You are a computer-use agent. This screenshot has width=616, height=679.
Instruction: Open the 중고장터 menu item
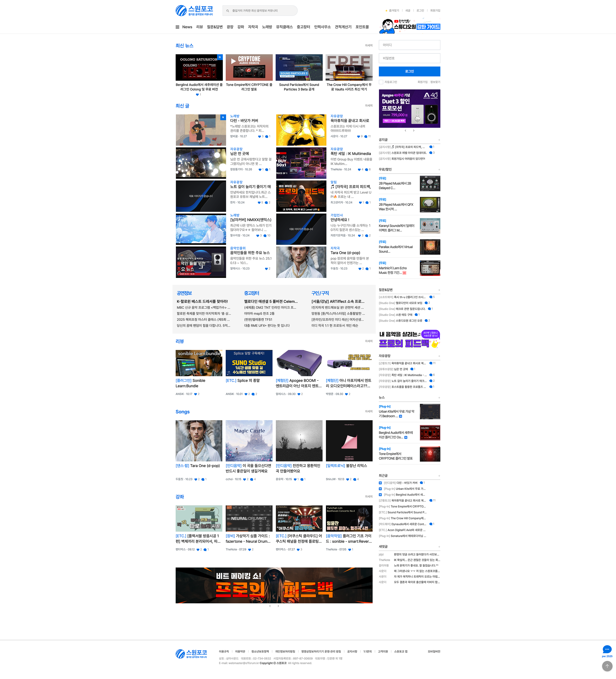[x=303, y=27]
